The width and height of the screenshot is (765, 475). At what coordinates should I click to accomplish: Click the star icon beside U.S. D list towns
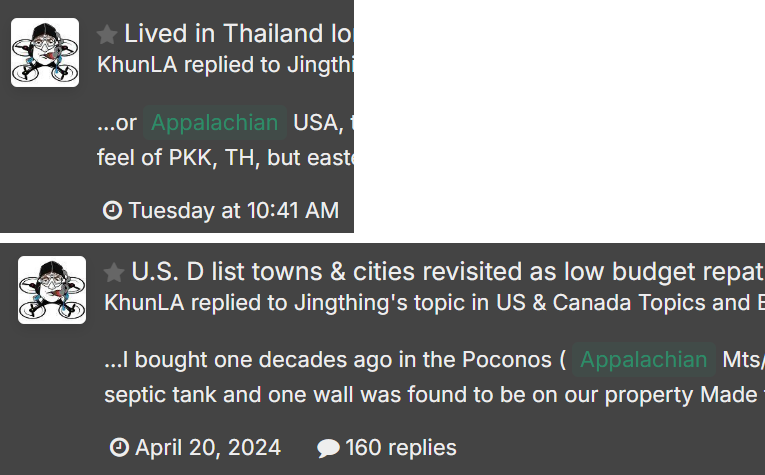point(114,272)
